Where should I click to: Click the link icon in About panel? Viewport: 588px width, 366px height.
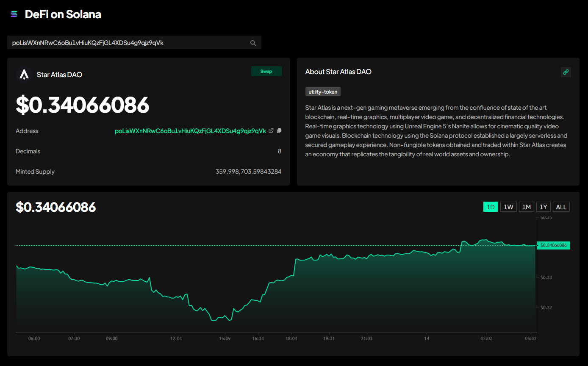pyautogui.click(x=566, y=72)
